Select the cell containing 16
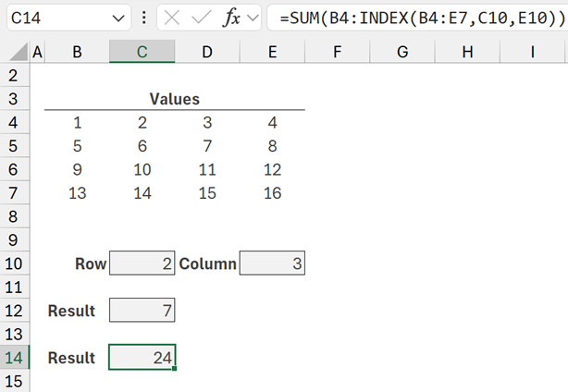 (272, 193)
